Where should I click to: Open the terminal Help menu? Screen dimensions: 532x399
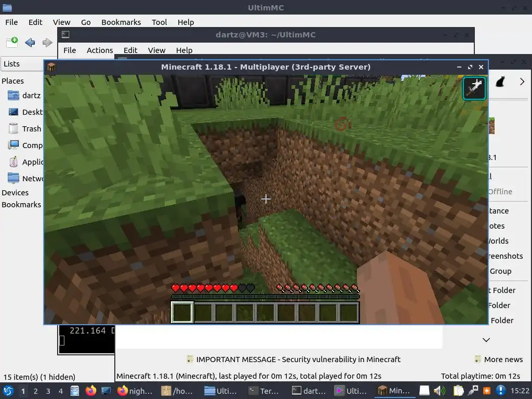click(184, 50)
